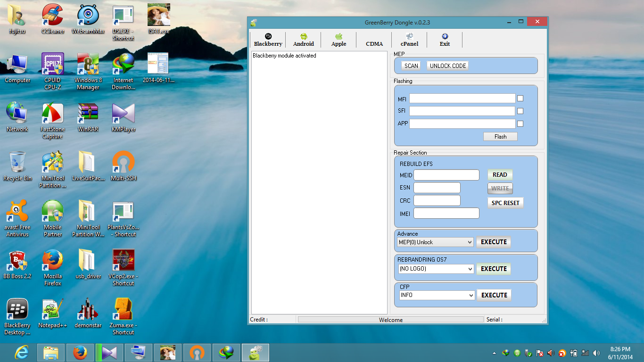Select the usb_driver folder icon
644x362 pixels.
88,264
